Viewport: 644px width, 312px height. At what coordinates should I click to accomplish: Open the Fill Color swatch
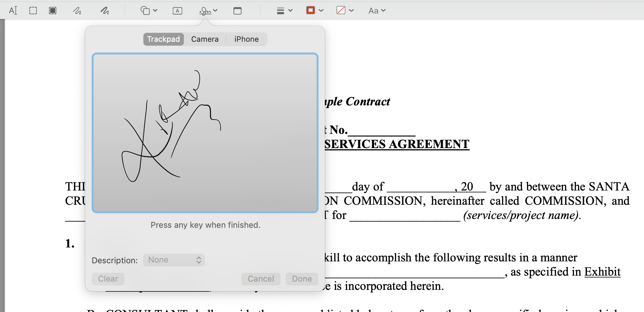click(x=341, y=10)
